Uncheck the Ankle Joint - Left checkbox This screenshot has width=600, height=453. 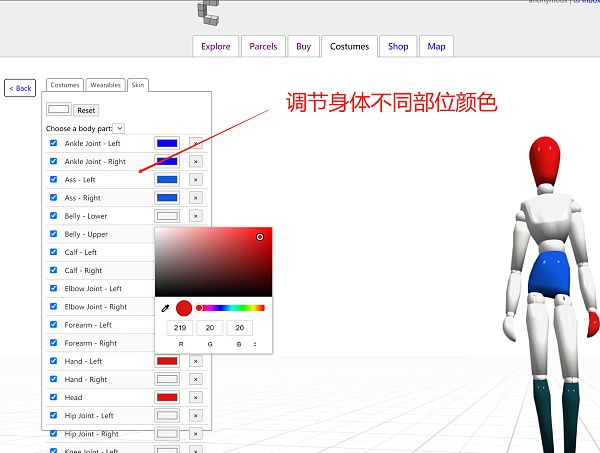click(54, 144)
